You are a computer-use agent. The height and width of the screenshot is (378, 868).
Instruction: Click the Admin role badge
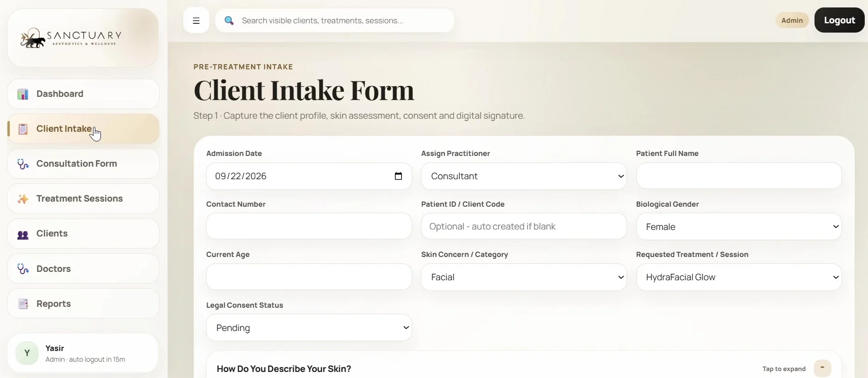[792, 20]
